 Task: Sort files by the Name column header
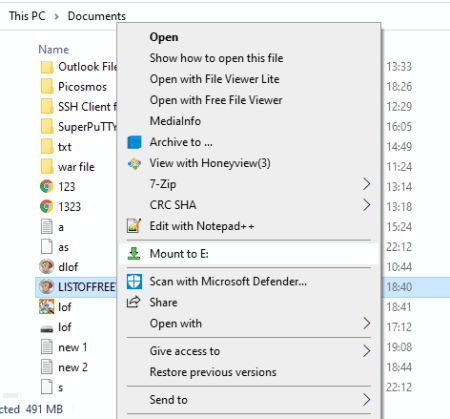point(54,50)
